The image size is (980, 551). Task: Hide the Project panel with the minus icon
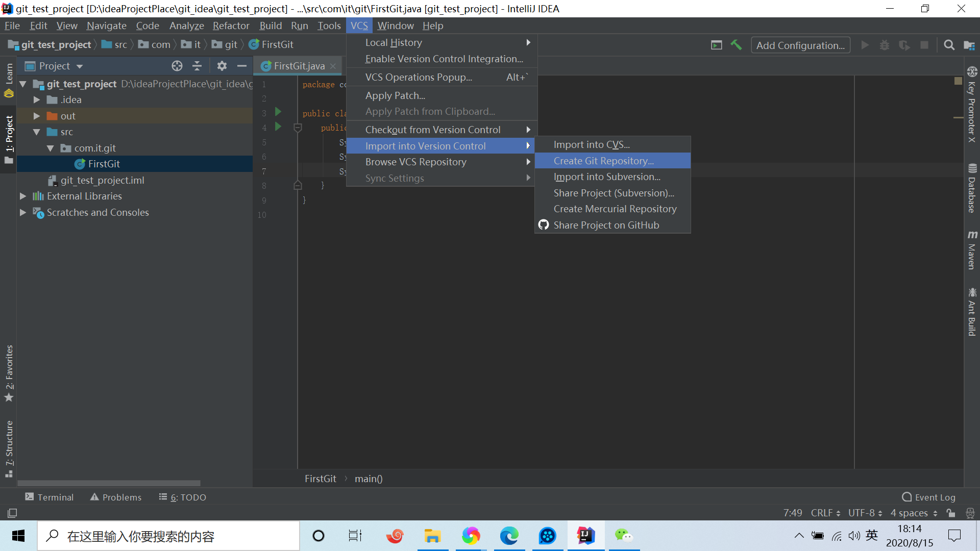coord(241,66)
